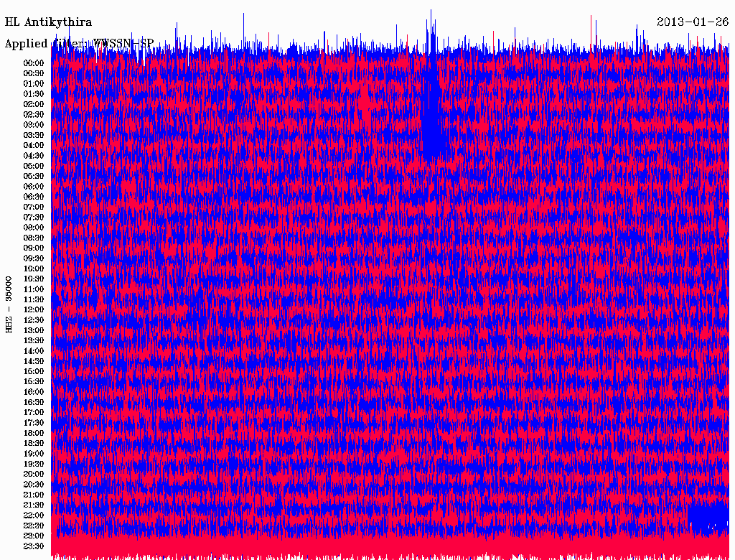735x560 pixels.
Task: Click the 09:00 time label
Action: (34, 248)
